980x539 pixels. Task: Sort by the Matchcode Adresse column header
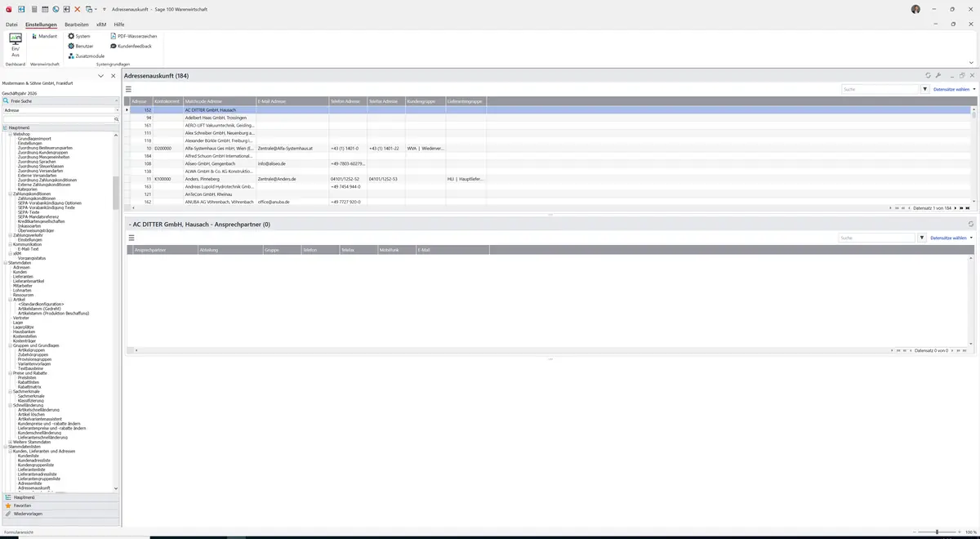[220, 101]
